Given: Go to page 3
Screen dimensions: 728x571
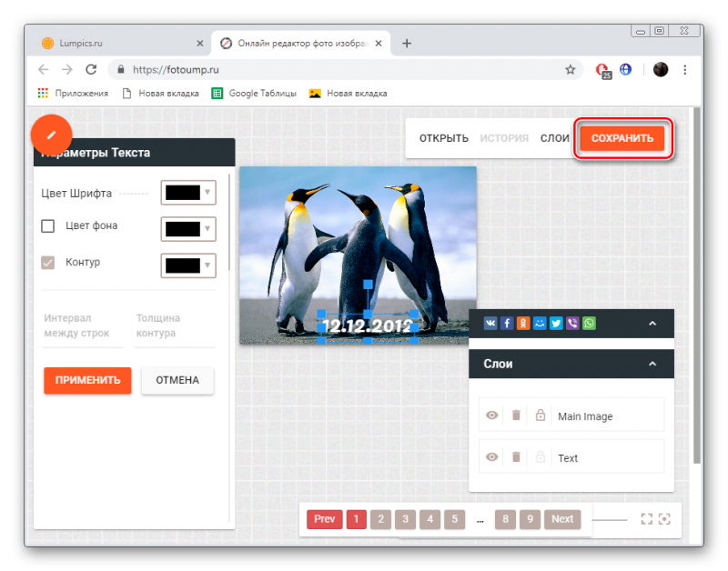Looking at the screenshot, I should [405, 519].
